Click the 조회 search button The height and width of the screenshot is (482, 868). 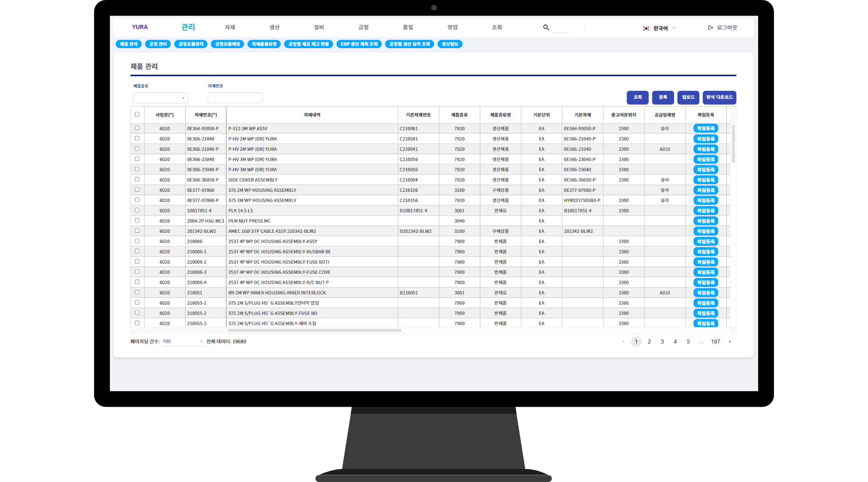click(x=637, y=97)
